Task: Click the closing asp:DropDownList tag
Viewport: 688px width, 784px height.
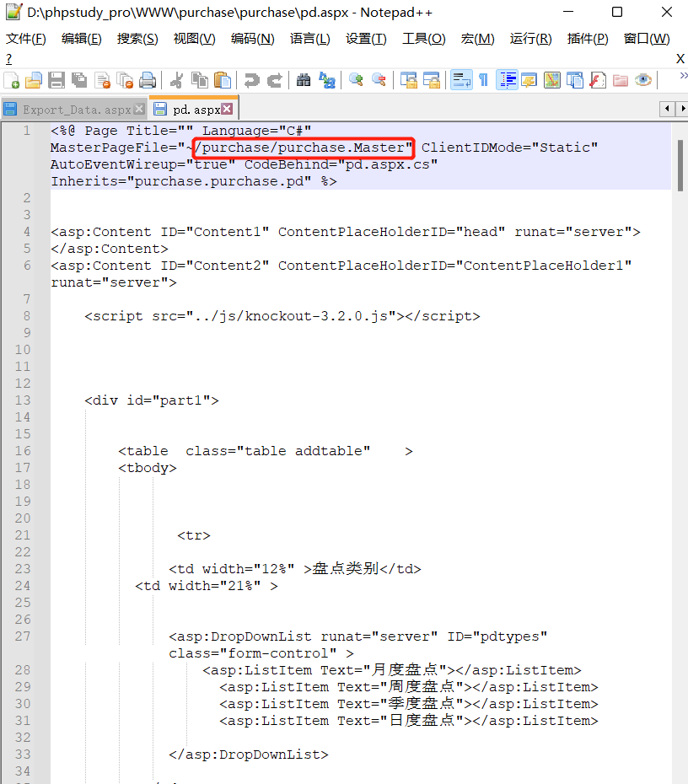Action: [x=249, y=754]
